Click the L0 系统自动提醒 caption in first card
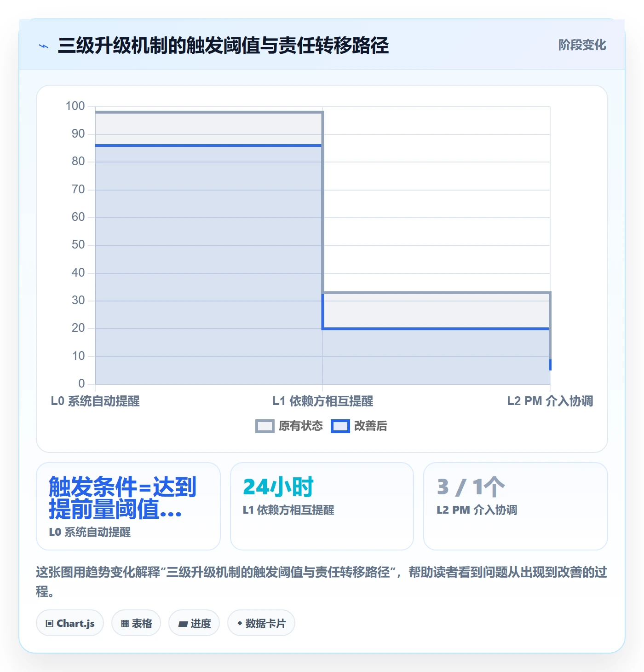Viewport: 644px width, 672px height. 90,532
